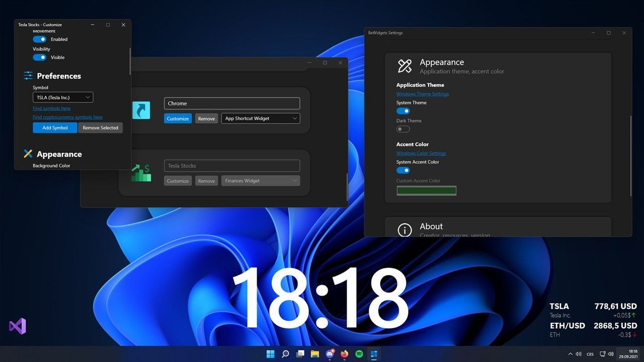Click the Custom Accent Color green swatch
Image resolution: width=644 pixels, height=362 pixels.
click(x=426, y=191)
